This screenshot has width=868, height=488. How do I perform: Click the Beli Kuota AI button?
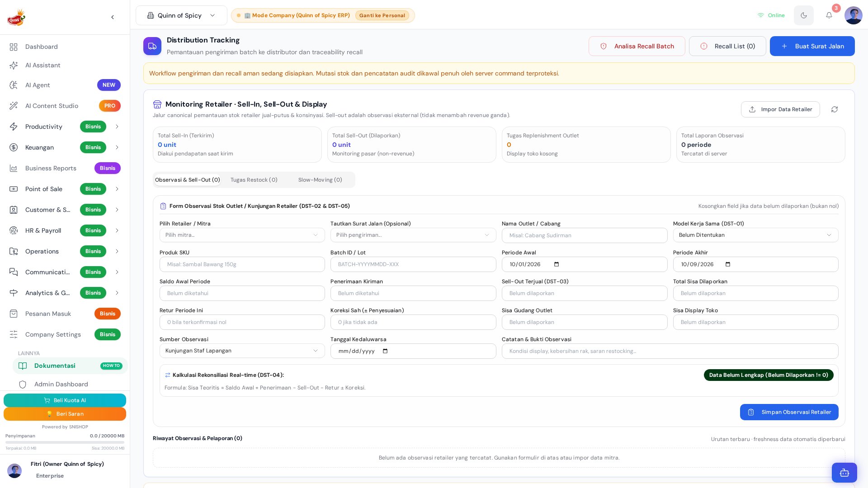click(65, 400)
